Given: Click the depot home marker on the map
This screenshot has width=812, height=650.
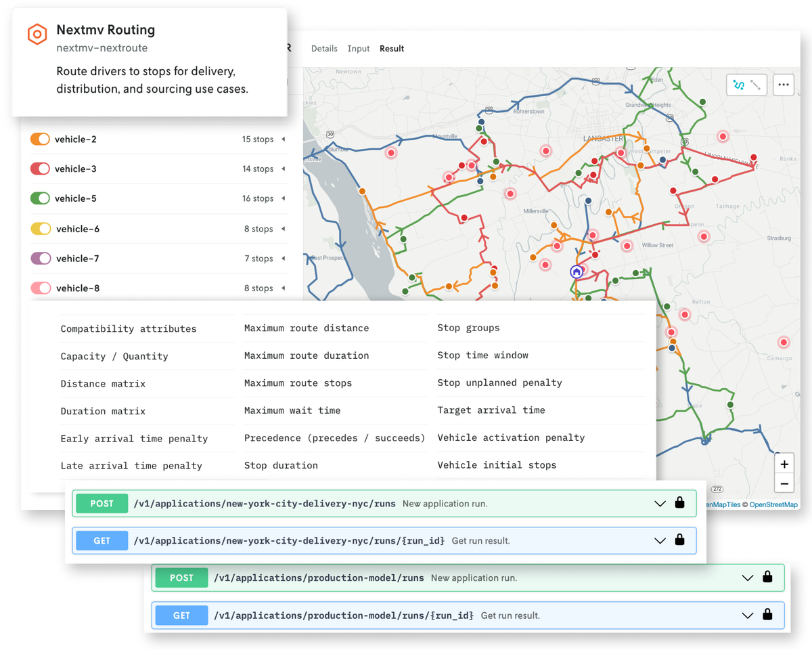Looking at the screenshot, I should click(x=576, y=272).
